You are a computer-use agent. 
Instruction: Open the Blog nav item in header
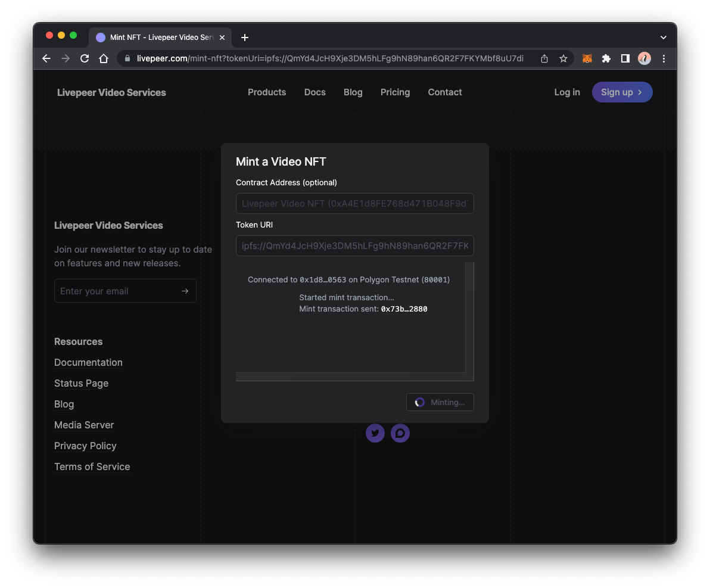coord(353,92)
